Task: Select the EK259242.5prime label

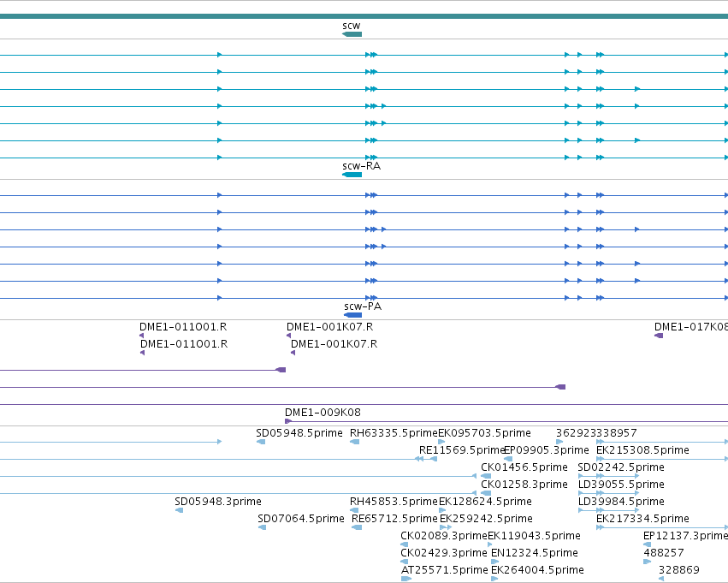Action: (x=486, y=519)
